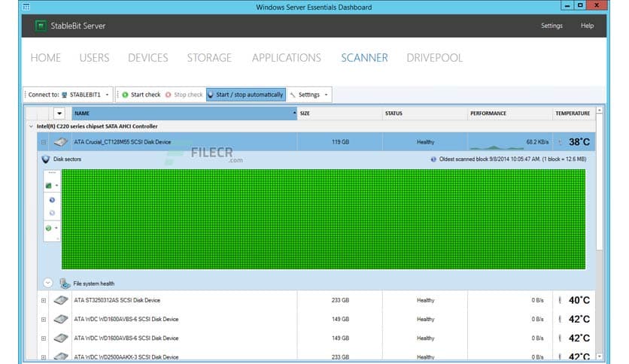Click the vertical scrollbar thumb
629x364 pixels.
point(600,182)
